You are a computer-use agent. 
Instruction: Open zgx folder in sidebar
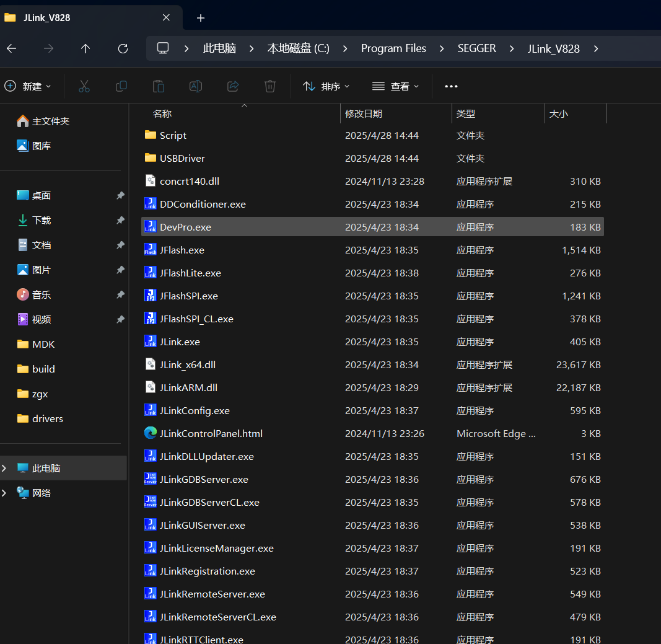pyautogui.click(x=32, y=394)
